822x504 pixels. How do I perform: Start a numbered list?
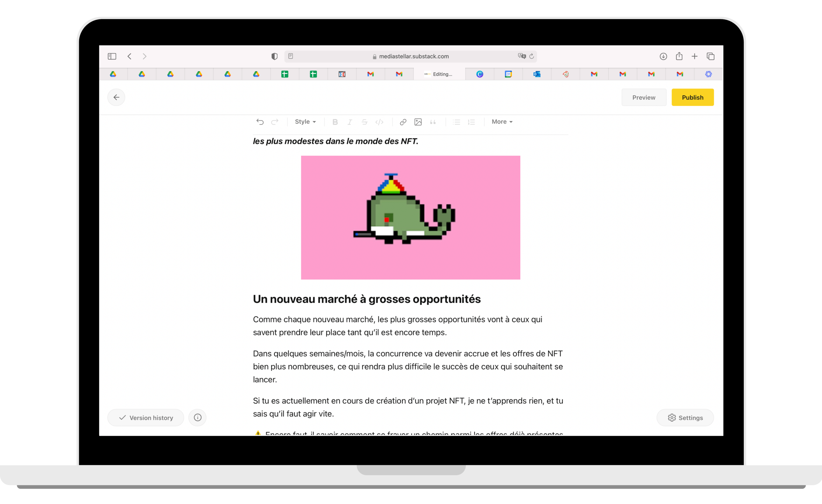coord(471,122)
